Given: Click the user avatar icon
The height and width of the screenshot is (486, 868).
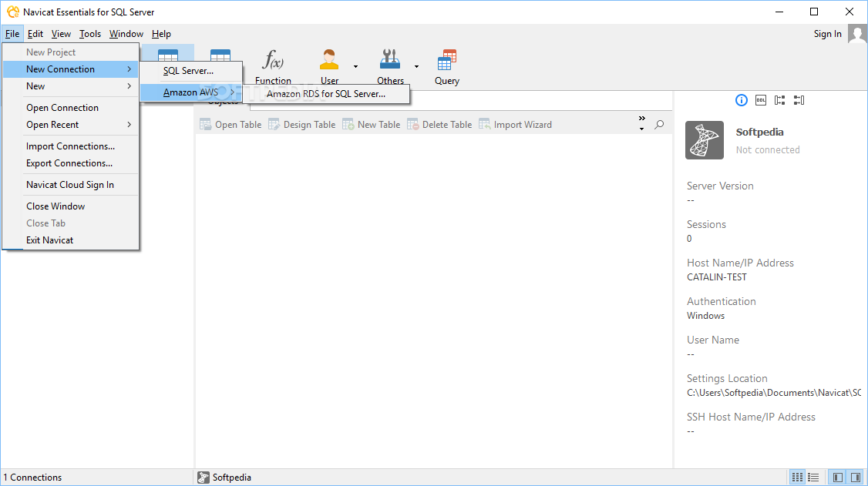Looking at the screenshot, I should pos(857,35).
